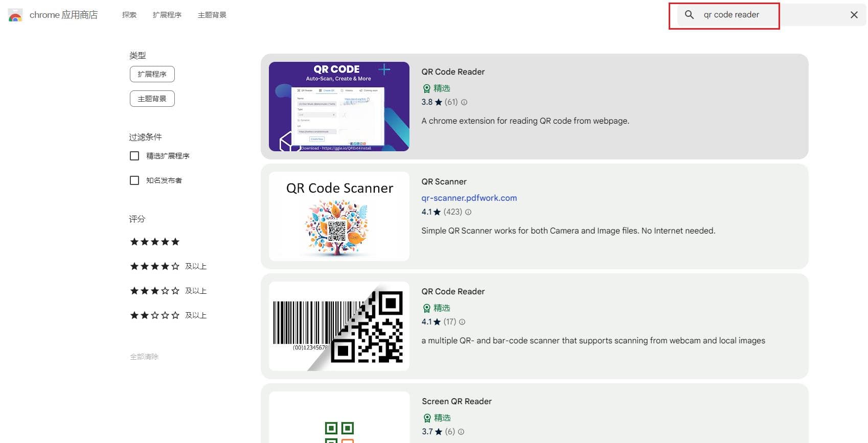868x443 pixels.
Task: Filter by two stars 及以上
Action: 168,315
